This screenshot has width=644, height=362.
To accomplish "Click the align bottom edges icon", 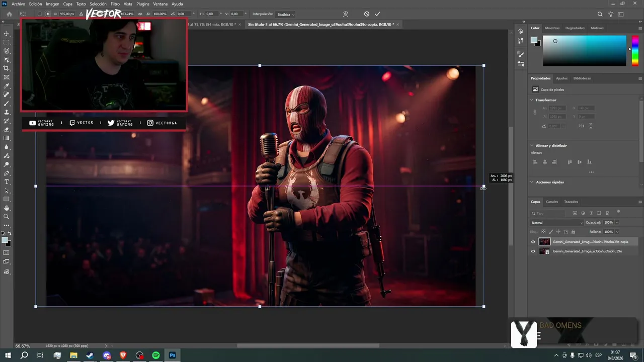I will (589, 162).
